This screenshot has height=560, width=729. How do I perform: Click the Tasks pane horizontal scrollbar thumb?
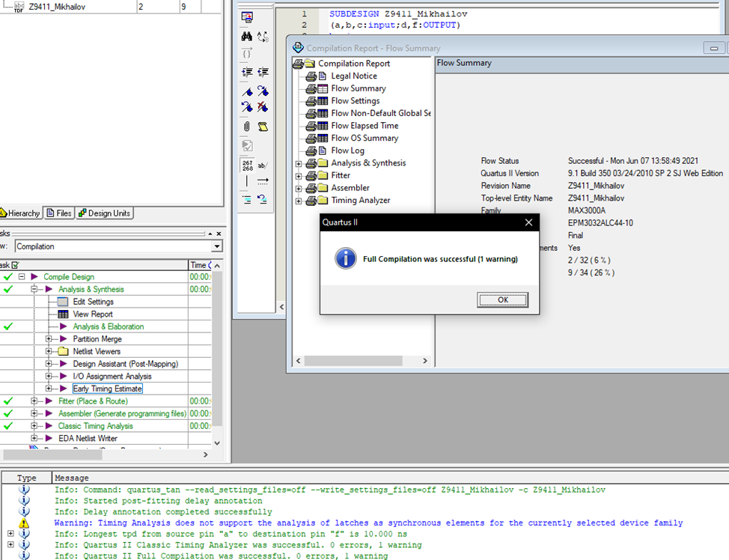(x=52, y=455)
